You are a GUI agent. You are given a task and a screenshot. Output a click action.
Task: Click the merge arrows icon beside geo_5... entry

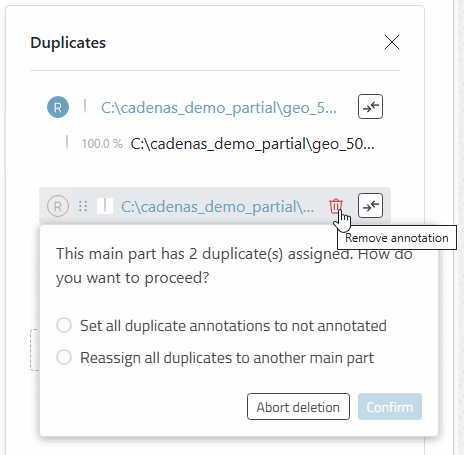370,107
